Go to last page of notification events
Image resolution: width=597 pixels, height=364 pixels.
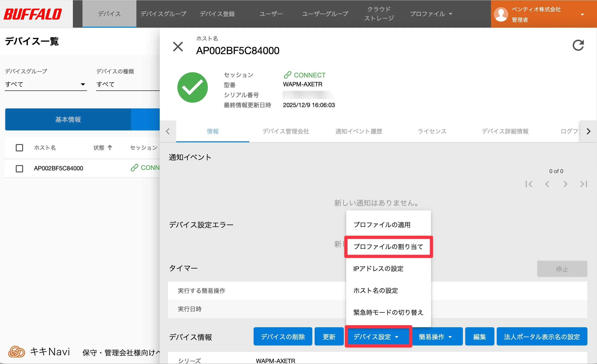coord(584,184)
